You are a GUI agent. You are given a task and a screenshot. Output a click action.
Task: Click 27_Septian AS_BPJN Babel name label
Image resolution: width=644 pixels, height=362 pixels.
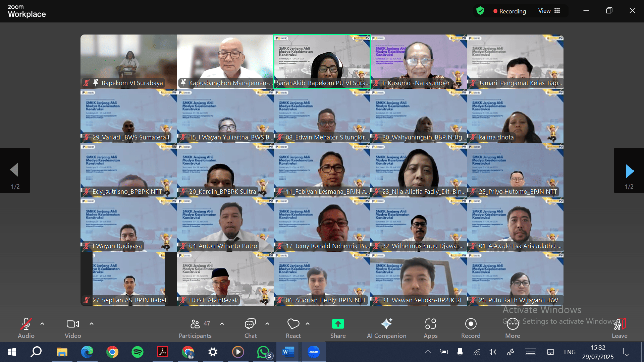tap(129, 300)
